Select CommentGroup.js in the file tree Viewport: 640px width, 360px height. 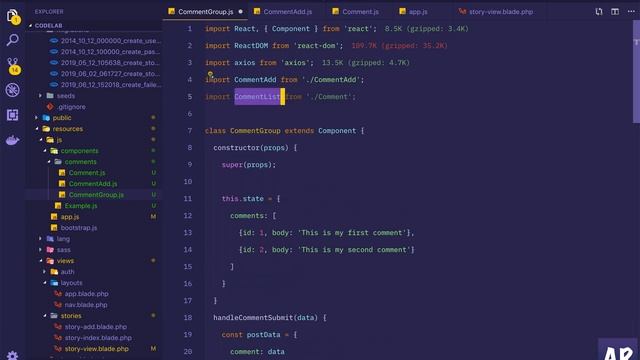93,195
